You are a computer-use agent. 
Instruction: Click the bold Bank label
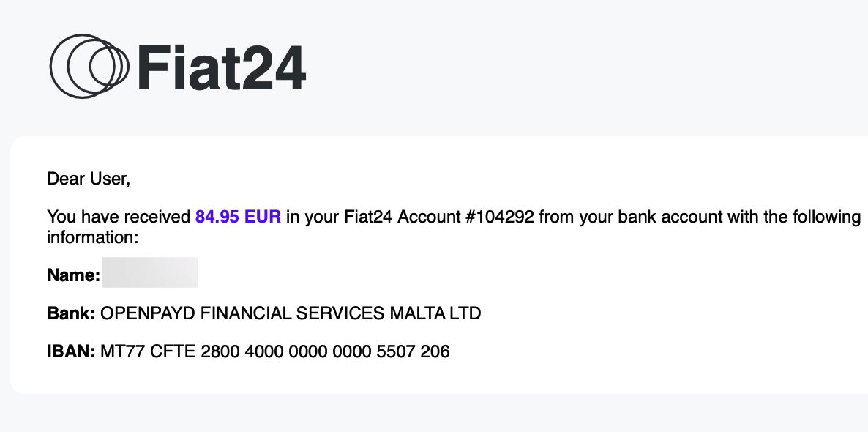(71, 313)
